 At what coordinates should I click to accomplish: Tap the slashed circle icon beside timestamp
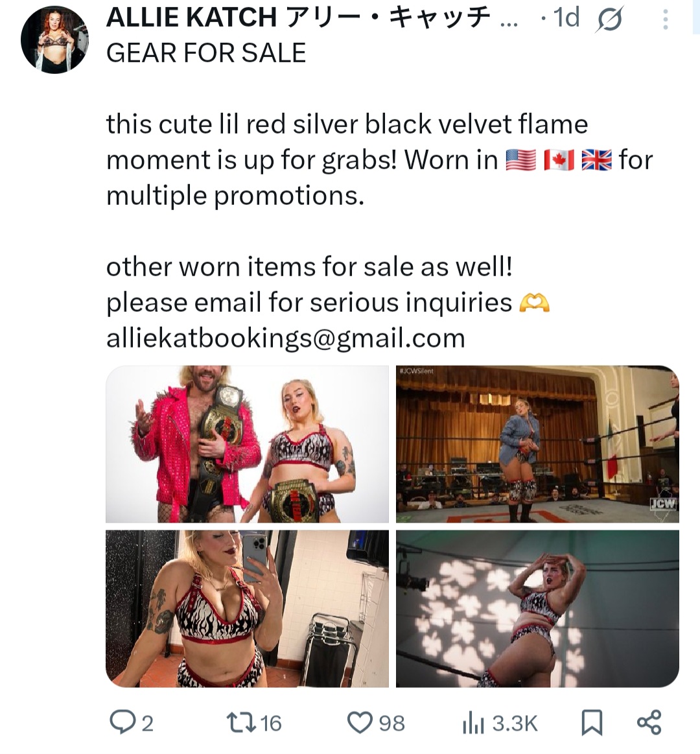[609, 19]
